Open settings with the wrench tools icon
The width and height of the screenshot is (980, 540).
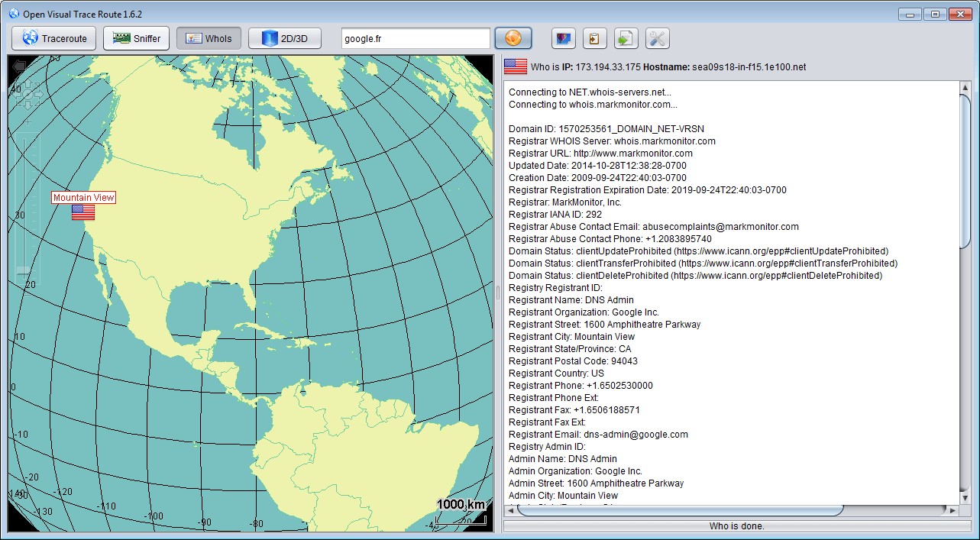[657, 38]
